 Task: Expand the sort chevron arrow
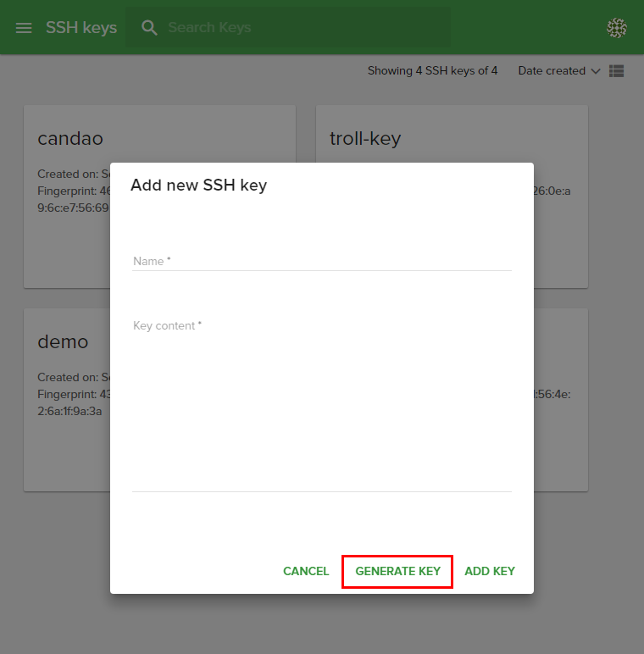596,71
